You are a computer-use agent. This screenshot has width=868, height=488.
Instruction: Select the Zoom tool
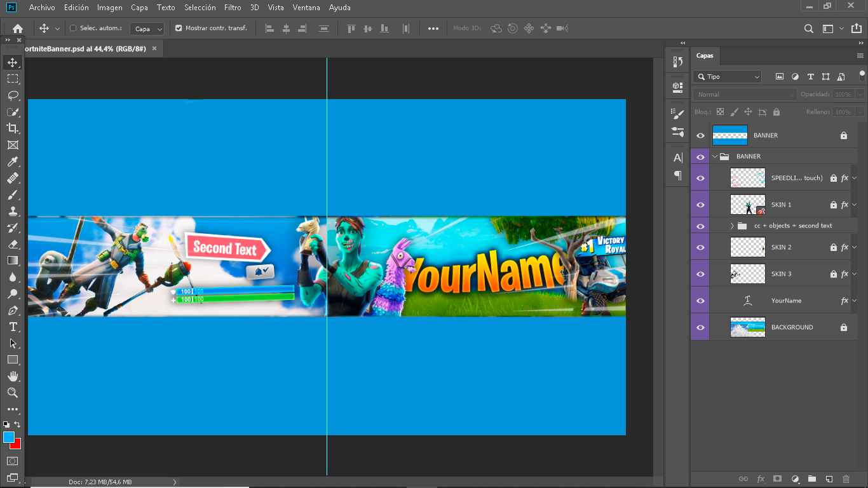pyautogui.click(x=13, y=393)
